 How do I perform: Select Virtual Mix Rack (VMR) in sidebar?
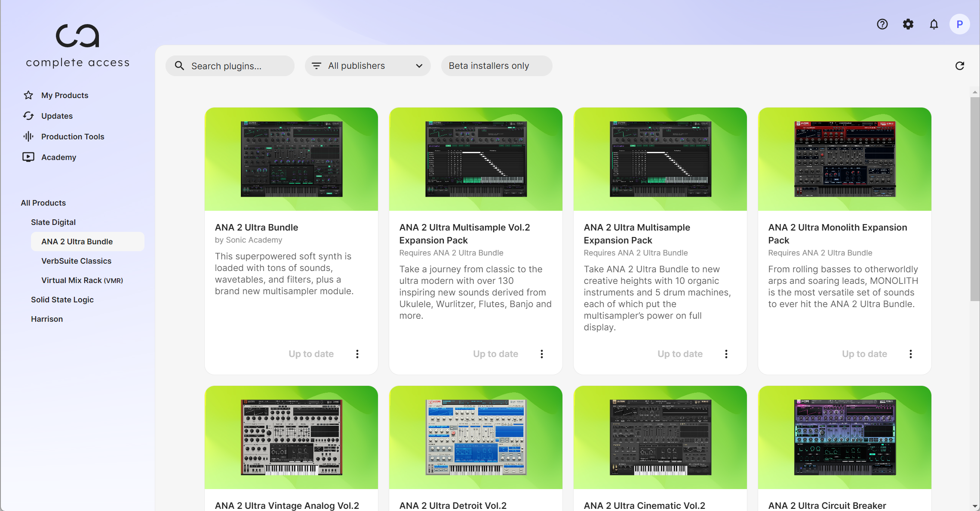pyautogui.click(x=82, y=280)
